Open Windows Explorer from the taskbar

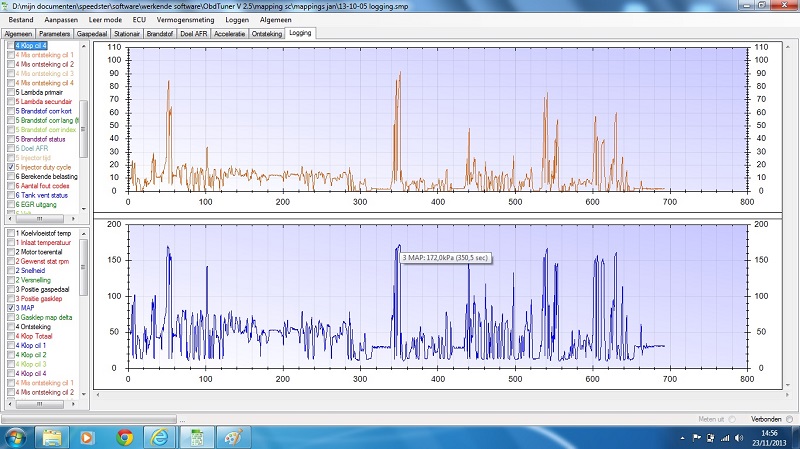(52, 437)
